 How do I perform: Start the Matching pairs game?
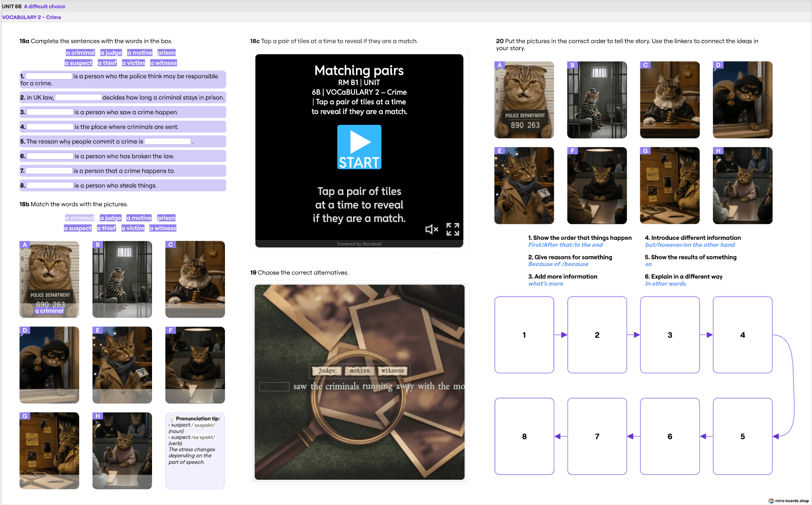359,147
